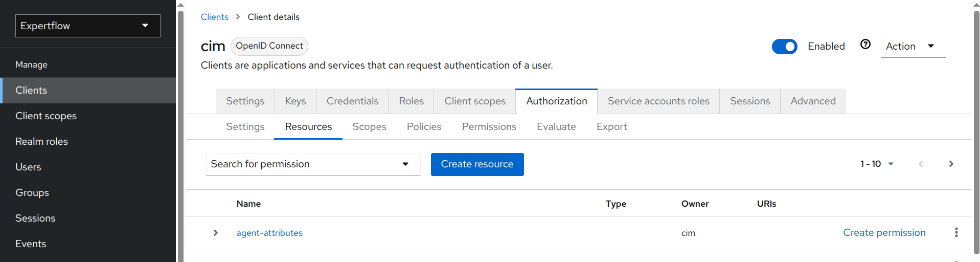
Task: Click the sidebar vertical scrollbar
Action: (x=180, y=133)
